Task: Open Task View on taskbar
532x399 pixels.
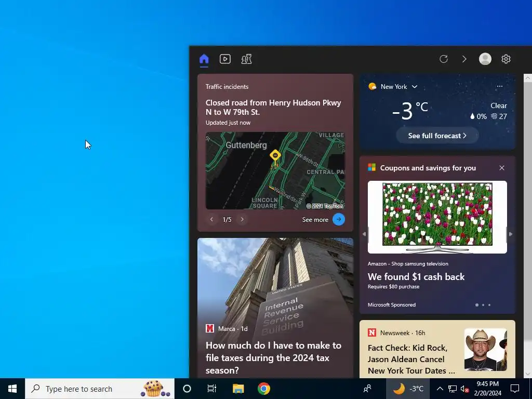Action: (212, 389)
